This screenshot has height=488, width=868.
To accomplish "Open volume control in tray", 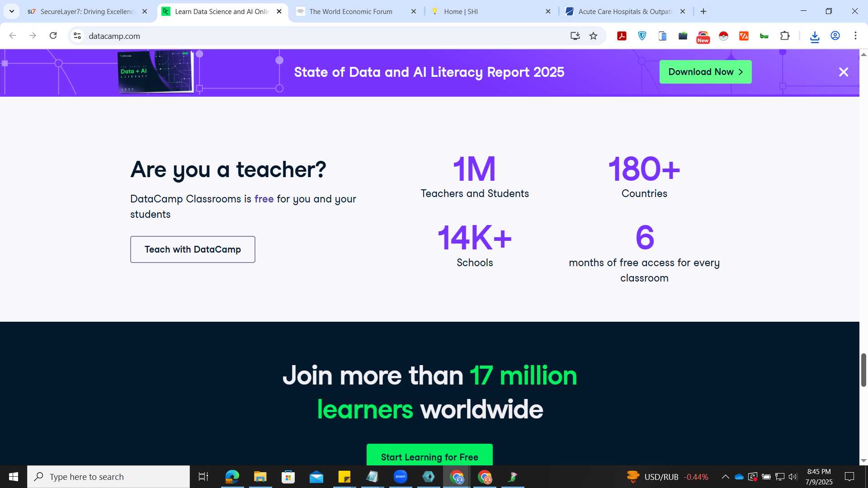I will (x=793, y=477).
